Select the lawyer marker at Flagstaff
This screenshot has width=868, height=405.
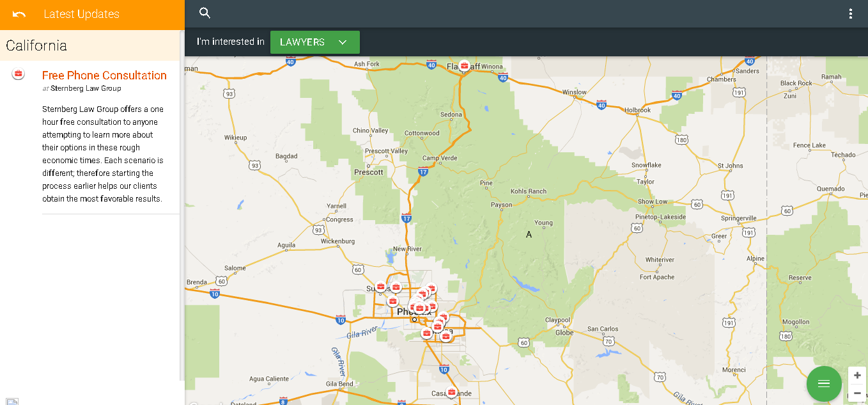(465, 65)
